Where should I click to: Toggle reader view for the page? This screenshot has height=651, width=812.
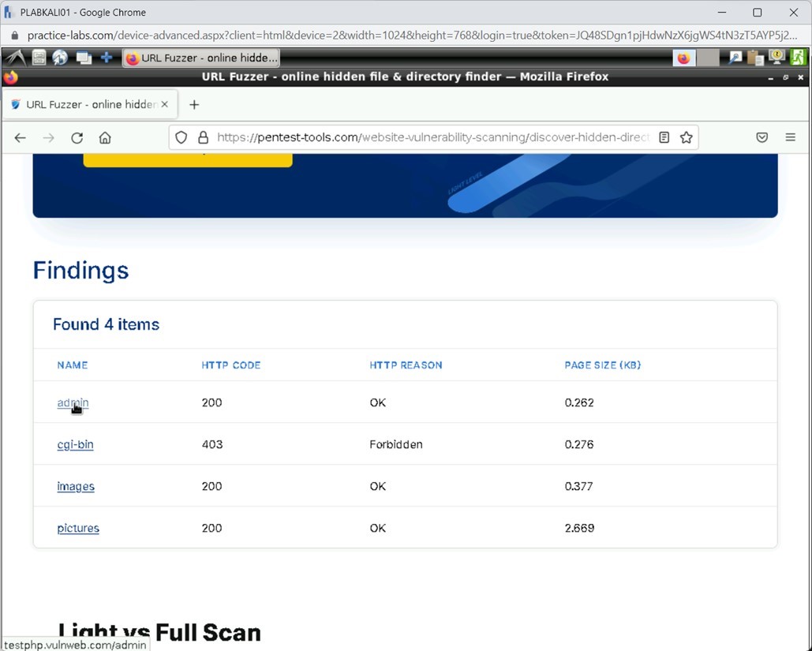tap(664, 137)
